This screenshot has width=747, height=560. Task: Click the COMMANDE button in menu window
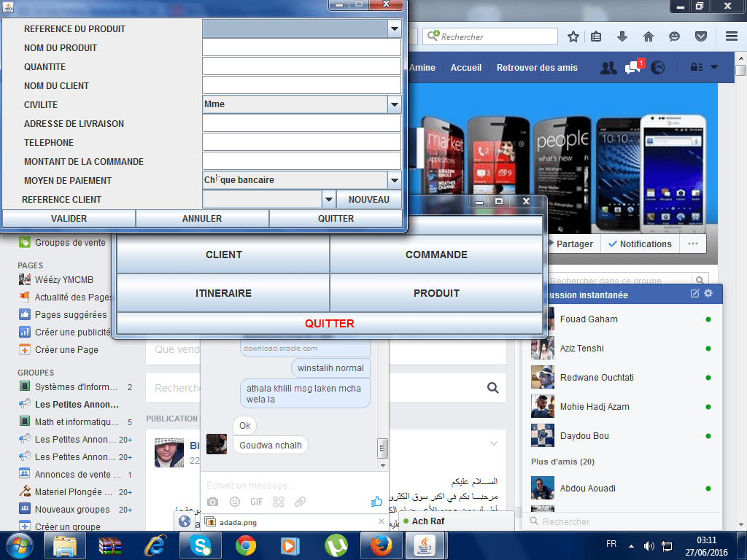click(436, 254)
